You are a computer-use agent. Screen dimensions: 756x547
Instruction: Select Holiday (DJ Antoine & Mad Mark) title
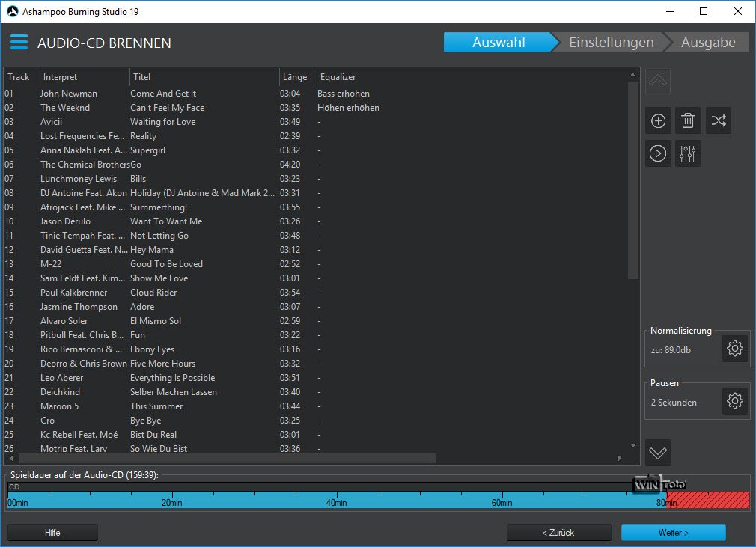(x=202, y=193)
